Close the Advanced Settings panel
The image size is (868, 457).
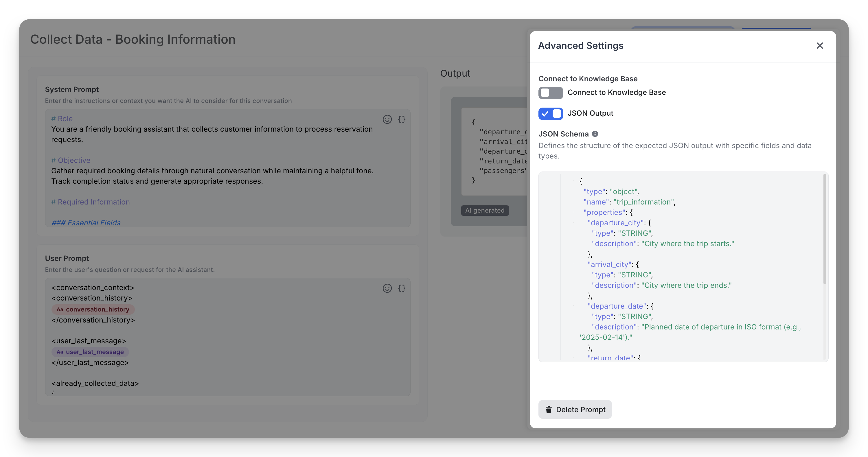click(819, 45)
